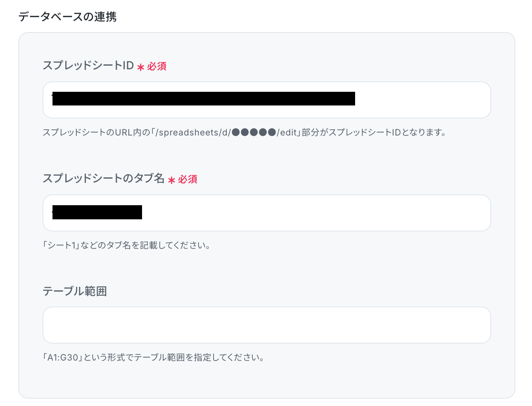
Task: Click the 必須 badge next to タブ名
Action: click(187, 179)
